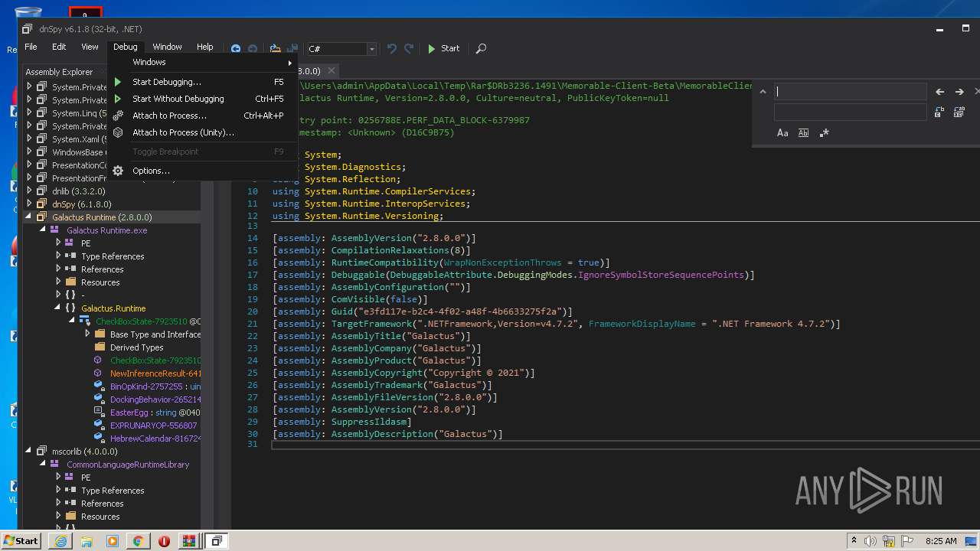Screen dimensions: 980x551
Task: Expand References under Galactus Runtime.exe
Action: point(58,269)
